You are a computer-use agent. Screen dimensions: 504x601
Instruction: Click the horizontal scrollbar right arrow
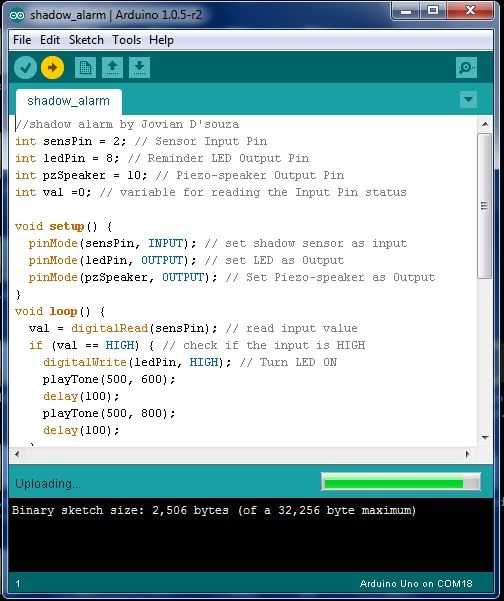pos(468,454)
